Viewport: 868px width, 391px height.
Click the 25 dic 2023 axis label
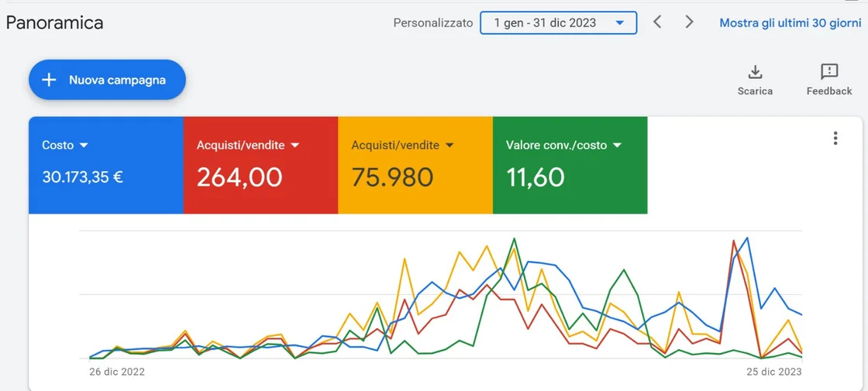click(x=774, y=372)
